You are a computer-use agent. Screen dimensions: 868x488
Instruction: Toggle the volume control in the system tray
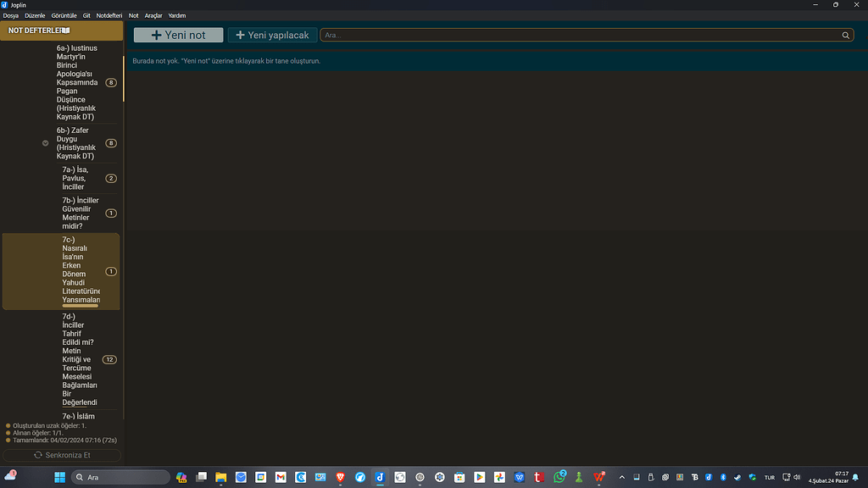tap(796, 477)
